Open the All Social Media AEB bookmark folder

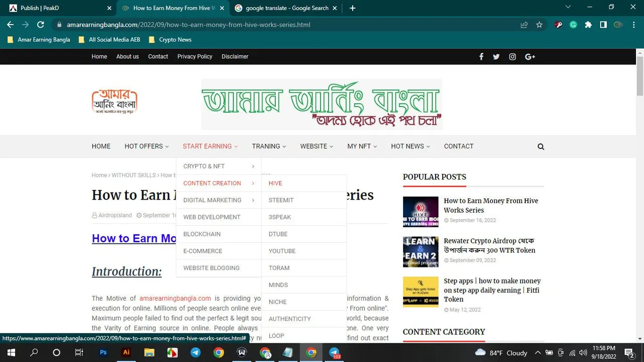pyautogui.click(x=110, y=40)
